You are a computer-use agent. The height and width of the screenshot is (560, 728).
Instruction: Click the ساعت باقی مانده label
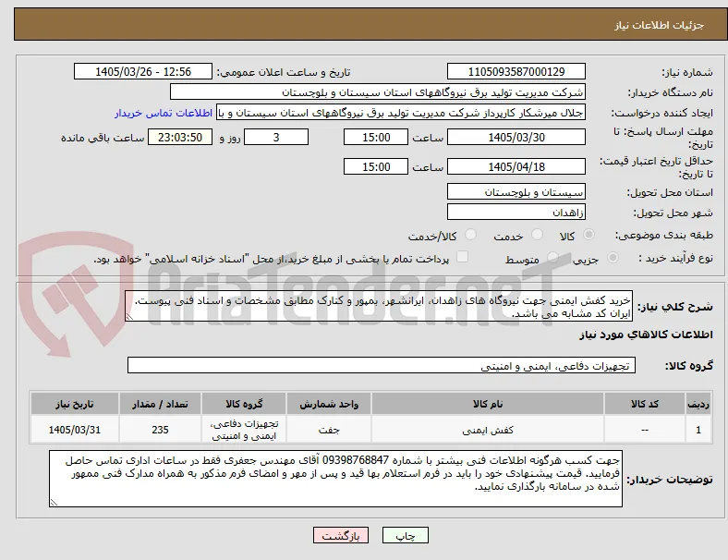click(103, 138)
